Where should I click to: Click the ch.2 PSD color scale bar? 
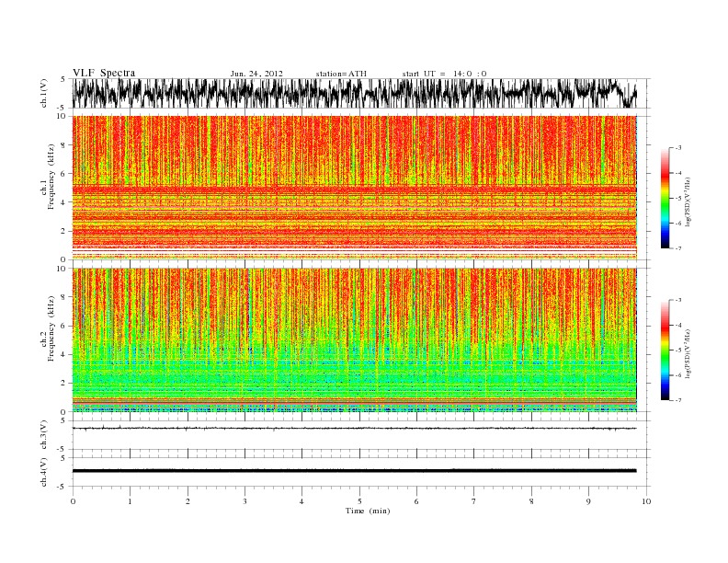(x=665, y=350)
